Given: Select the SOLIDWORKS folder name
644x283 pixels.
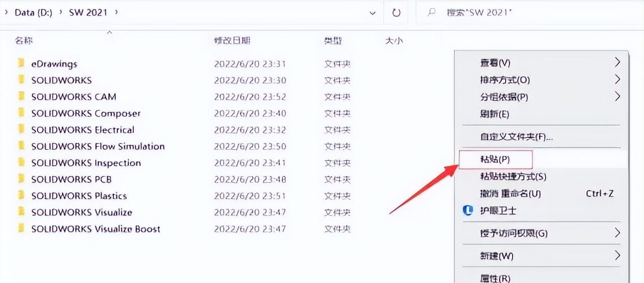Looking at the screenshot, I should pos(61,80).
